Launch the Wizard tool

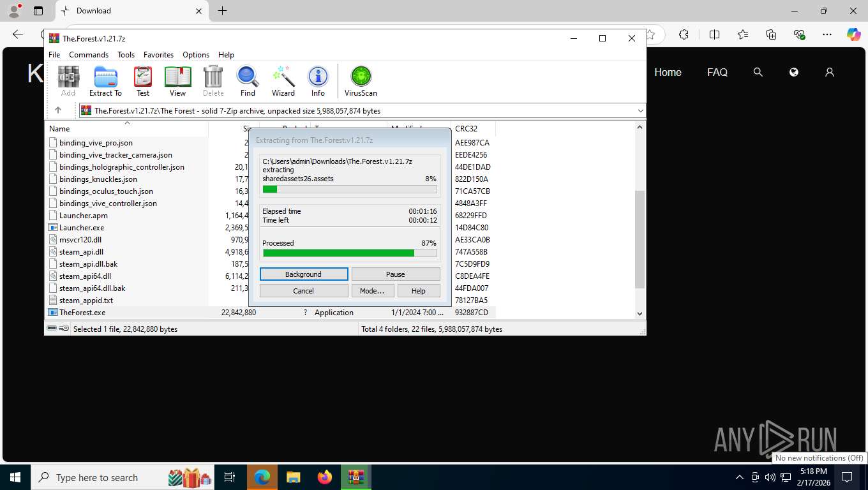[283, 82]
